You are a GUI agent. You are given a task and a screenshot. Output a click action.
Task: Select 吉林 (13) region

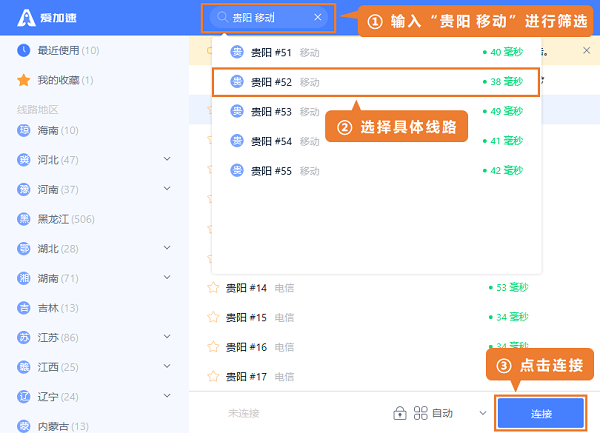(58, 308)
